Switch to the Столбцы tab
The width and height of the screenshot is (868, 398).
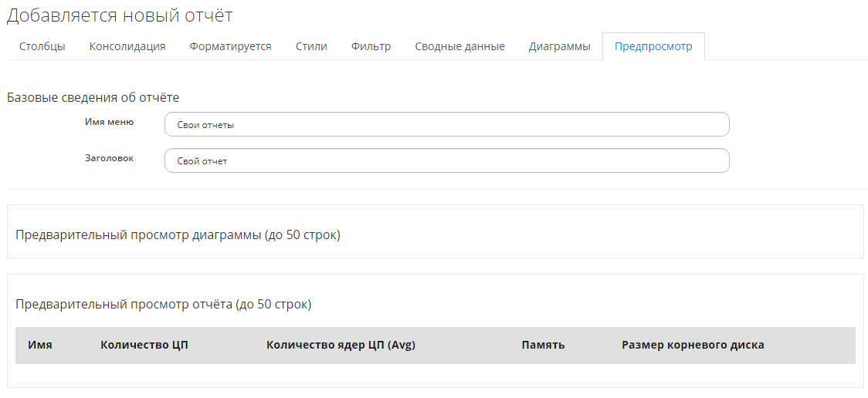tap(42, 46)
